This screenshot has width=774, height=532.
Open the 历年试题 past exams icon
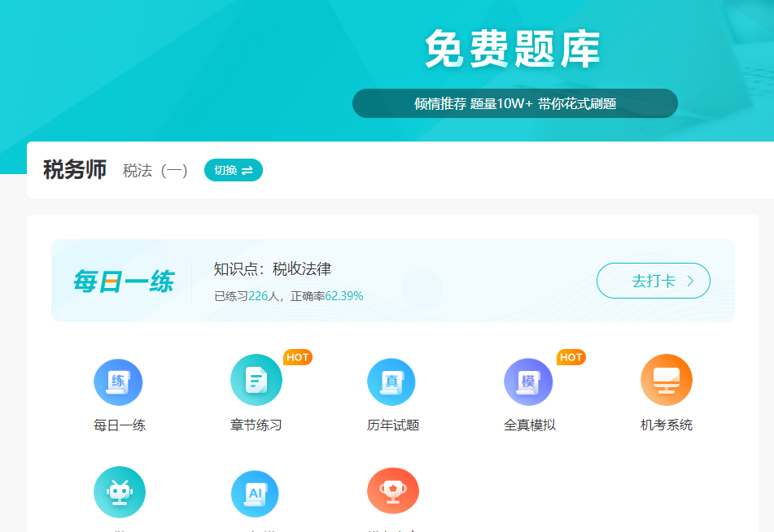[391, 381]
